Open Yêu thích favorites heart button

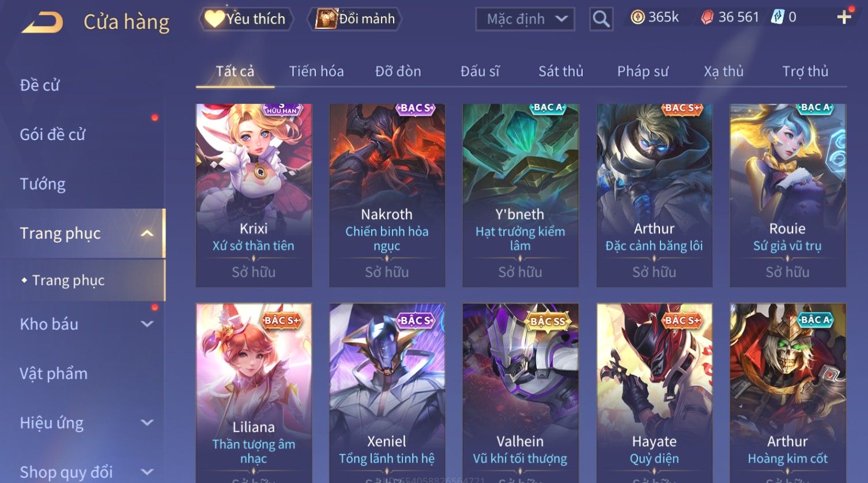pyautogui.click(x=246, y=19)
